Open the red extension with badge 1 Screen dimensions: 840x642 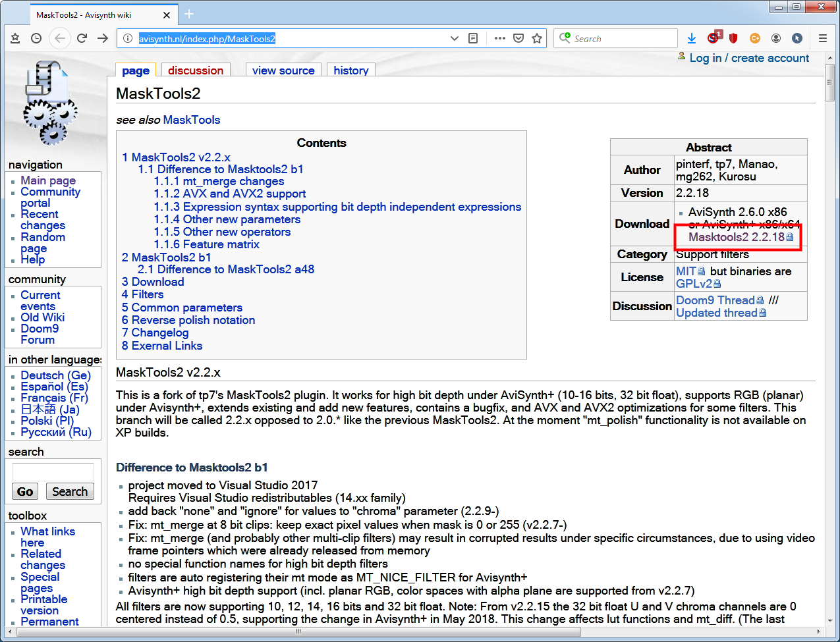tap(714, 37)
